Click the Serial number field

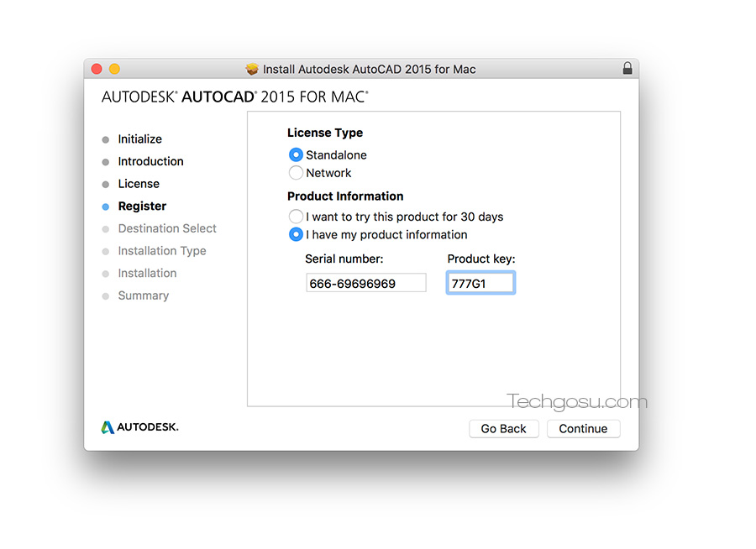[366, 283]
